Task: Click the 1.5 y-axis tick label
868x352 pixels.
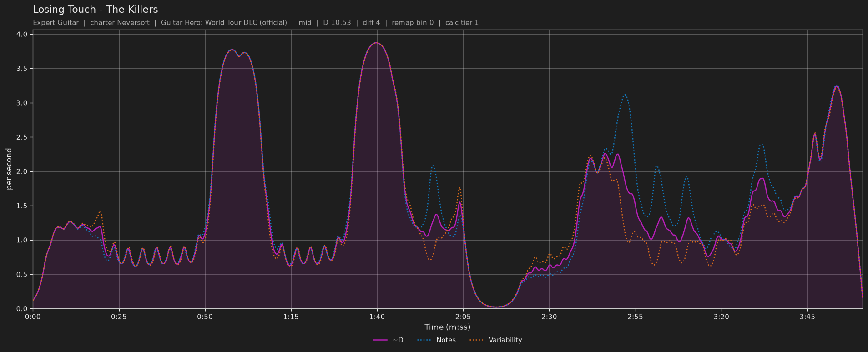Action: click(x=22, y=206)
